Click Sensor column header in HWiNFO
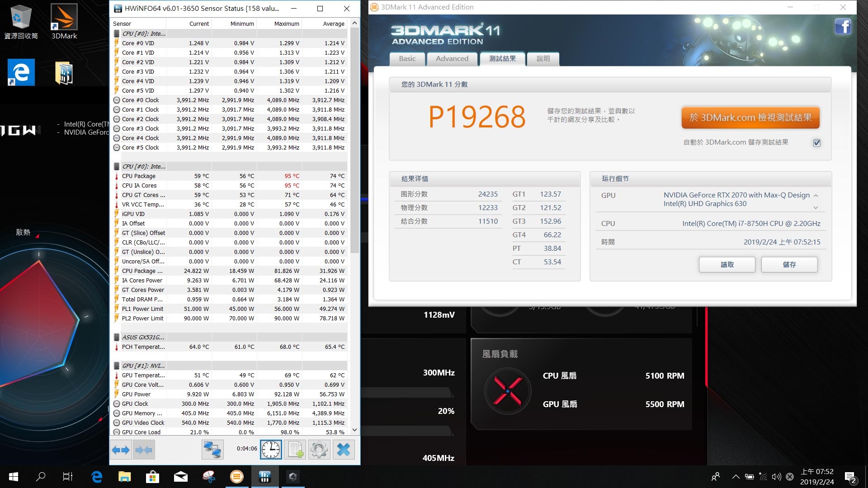This screenshot has width=868, height=488. [x=138, y=23]
